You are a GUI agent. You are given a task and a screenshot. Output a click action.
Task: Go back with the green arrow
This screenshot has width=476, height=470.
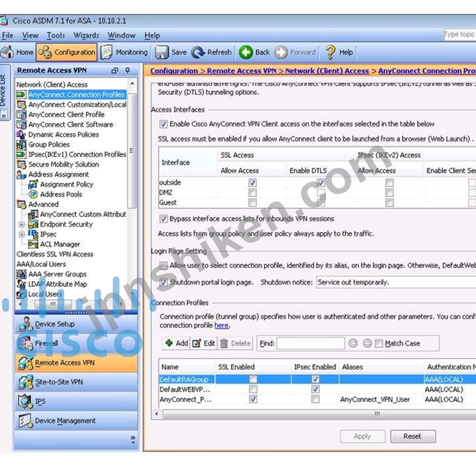pyautogui.click(x=246, y=52)
